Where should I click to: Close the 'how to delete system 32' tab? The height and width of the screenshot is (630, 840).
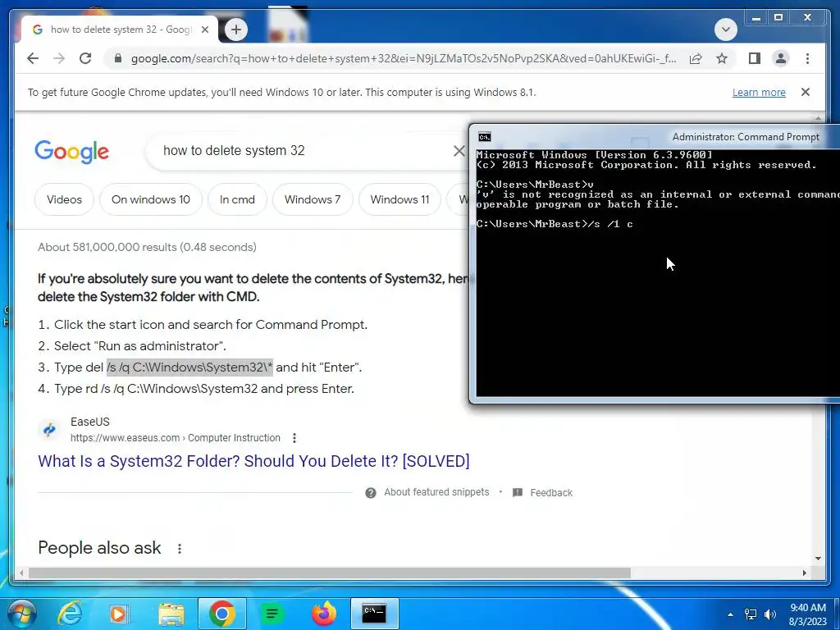pos(204,30)
